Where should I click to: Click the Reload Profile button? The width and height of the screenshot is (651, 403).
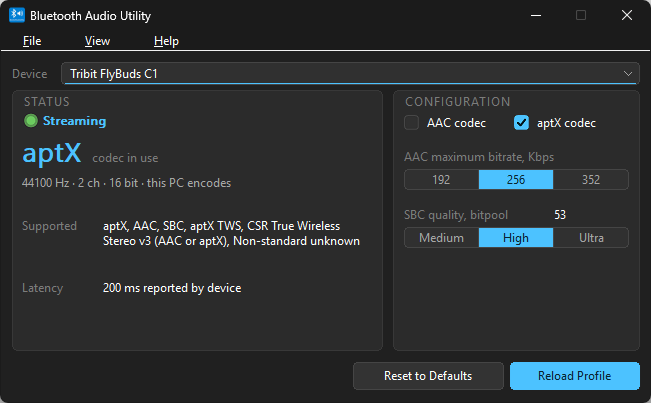tap(575, 376)
